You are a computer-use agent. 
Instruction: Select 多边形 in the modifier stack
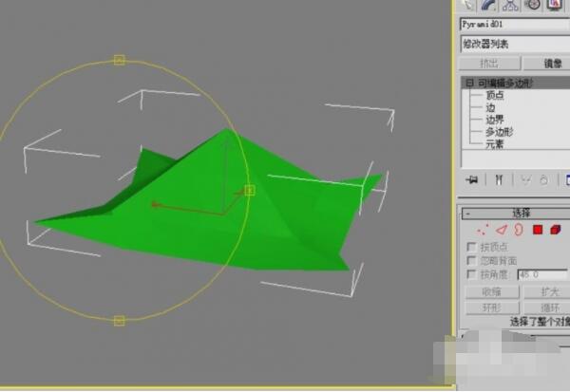(498, 132)
